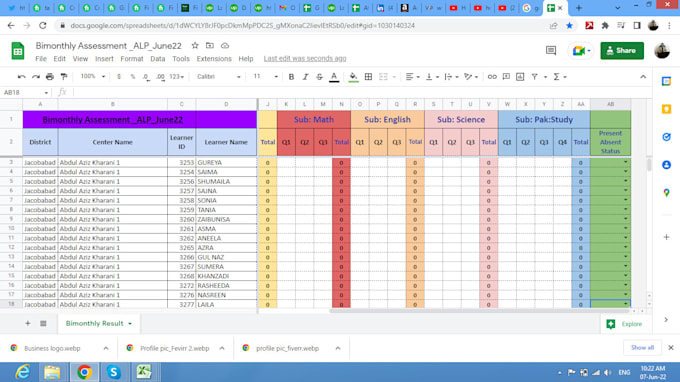680x382 pixels.
Task: Open the number format 123 dropdown
Action: (x=177, y=77)
